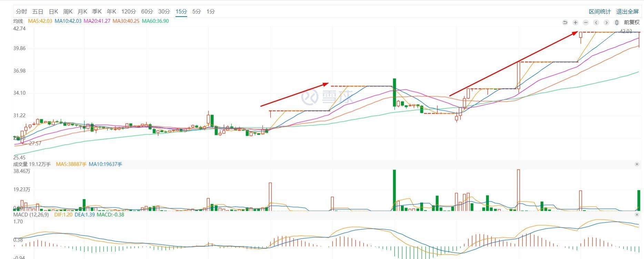Screen dimensions: 644x259
Task: Click the 27.57 low price marker
Action: click(x=35, y=144)
